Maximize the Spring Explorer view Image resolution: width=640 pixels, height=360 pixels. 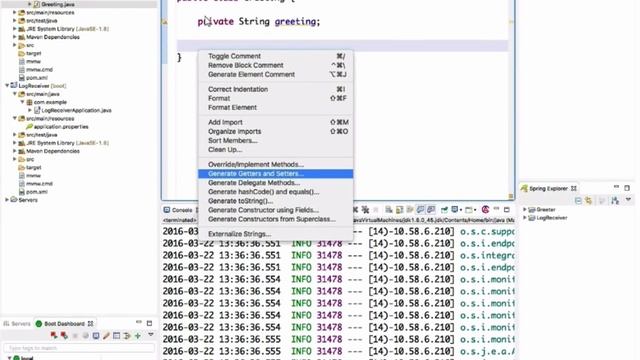(627, 188)
